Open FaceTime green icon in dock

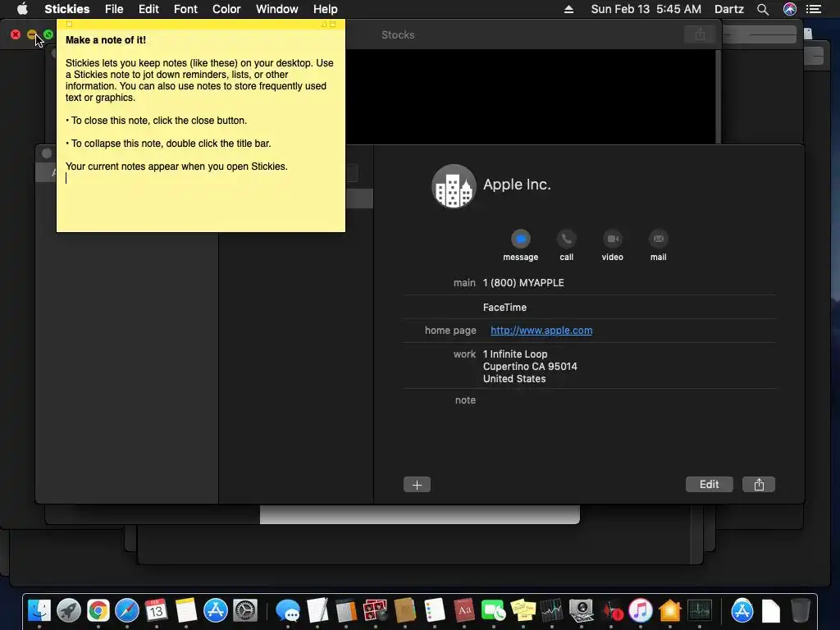click(x=493, y=610)
